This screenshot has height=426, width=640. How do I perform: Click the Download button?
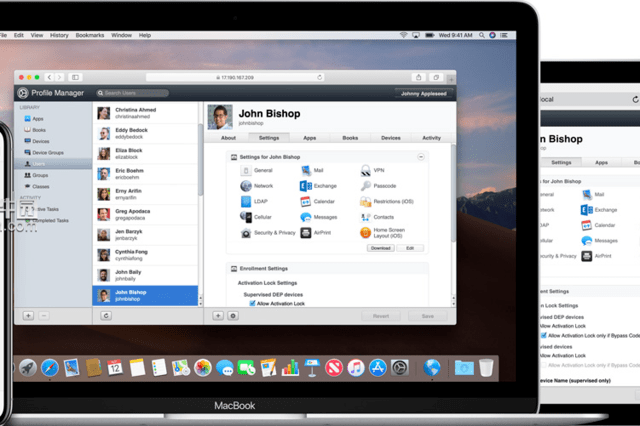[x=380, y=248]
